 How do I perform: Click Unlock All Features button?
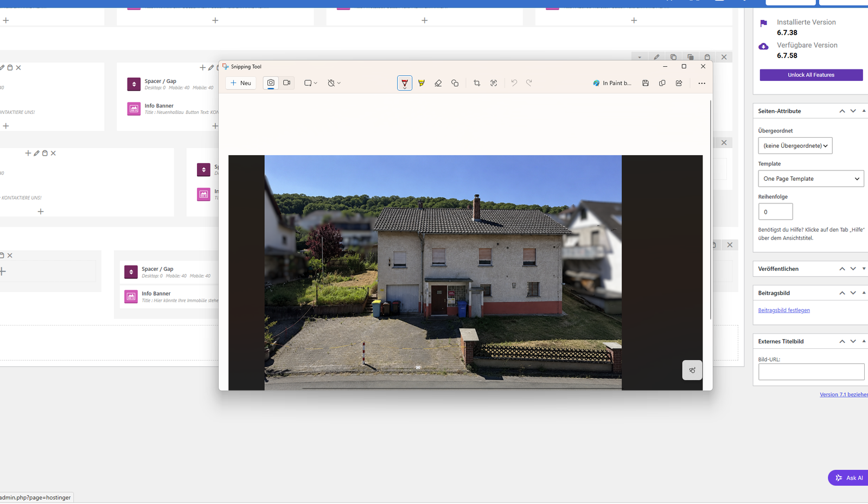[811, 75]
